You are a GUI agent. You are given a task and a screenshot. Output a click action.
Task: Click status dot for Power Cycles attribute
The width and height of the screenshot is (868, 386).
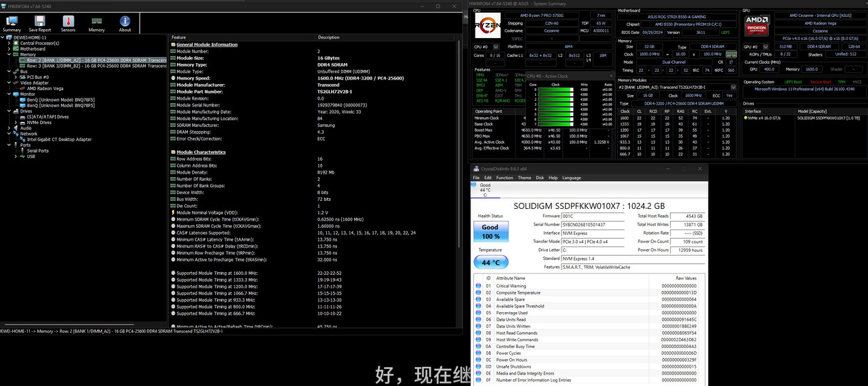[x=479, y=353]
